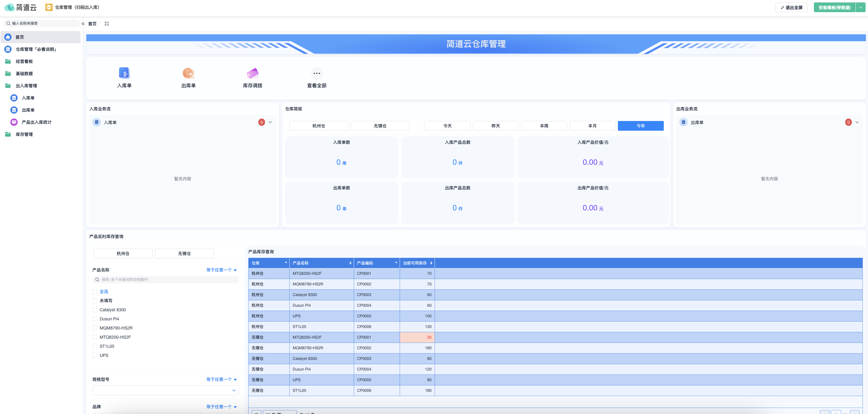Collapse the sidebar with the double-chevron icon
The image size is (868, 414).
[x=83, y=24]
